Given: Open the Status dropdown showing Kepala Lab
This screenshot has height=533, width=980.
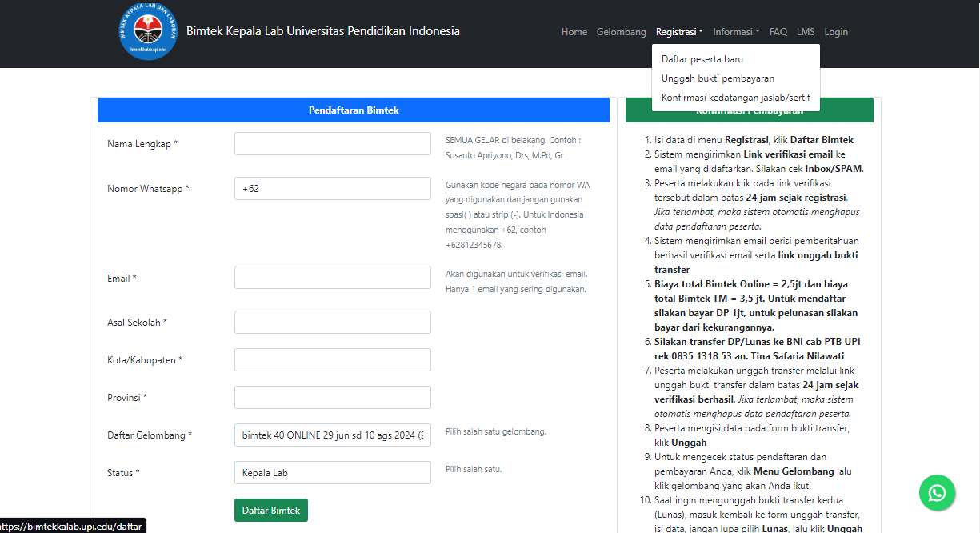Looking at the screenshot, I should pyautogui.click(x=332, y=473).
